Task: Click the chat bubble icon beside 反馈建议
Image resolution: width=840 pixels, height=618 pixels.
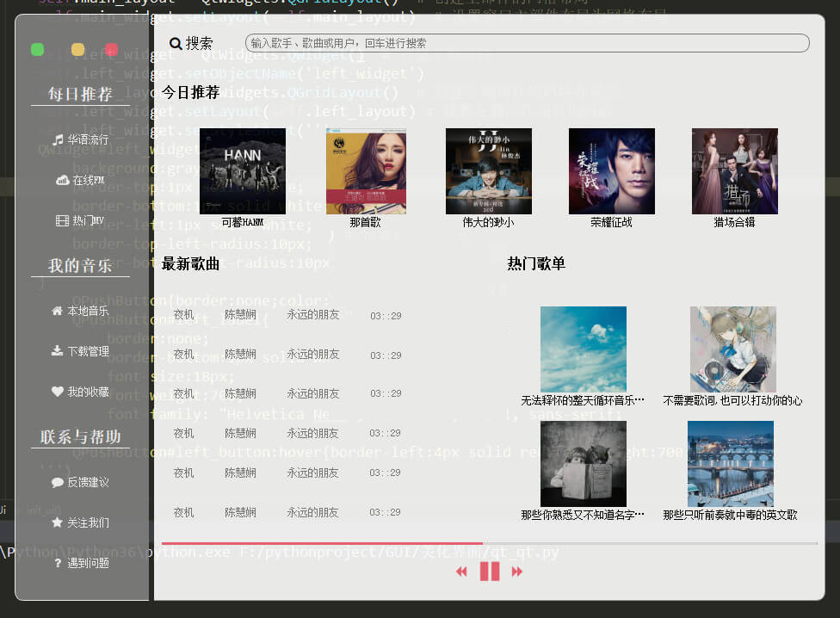Action: (x=58, y=482)
